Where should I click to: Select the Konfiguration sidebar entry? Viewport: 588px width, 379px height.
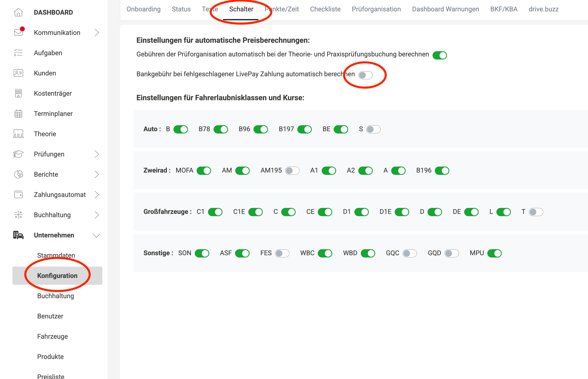pos(57,275)
